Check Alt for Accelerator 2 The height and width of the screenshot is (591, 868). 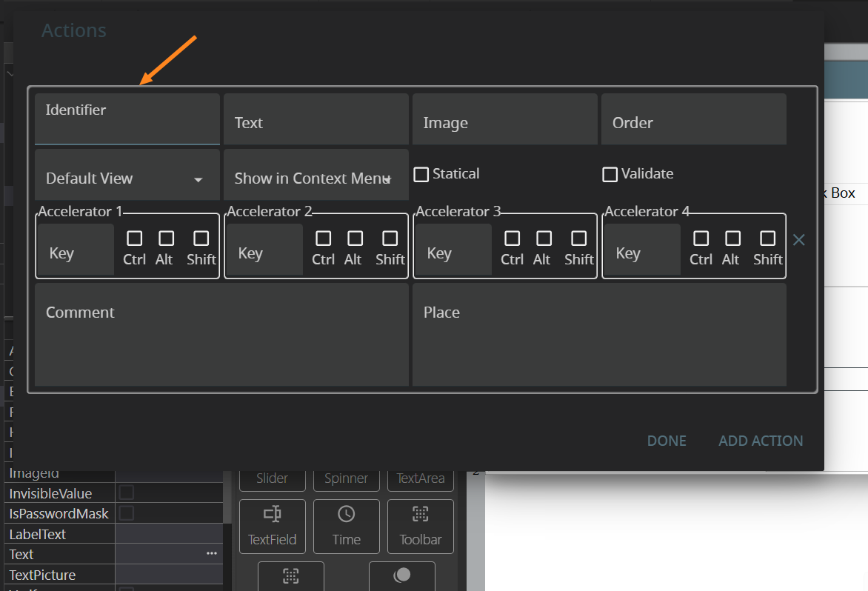coord(355,238)
